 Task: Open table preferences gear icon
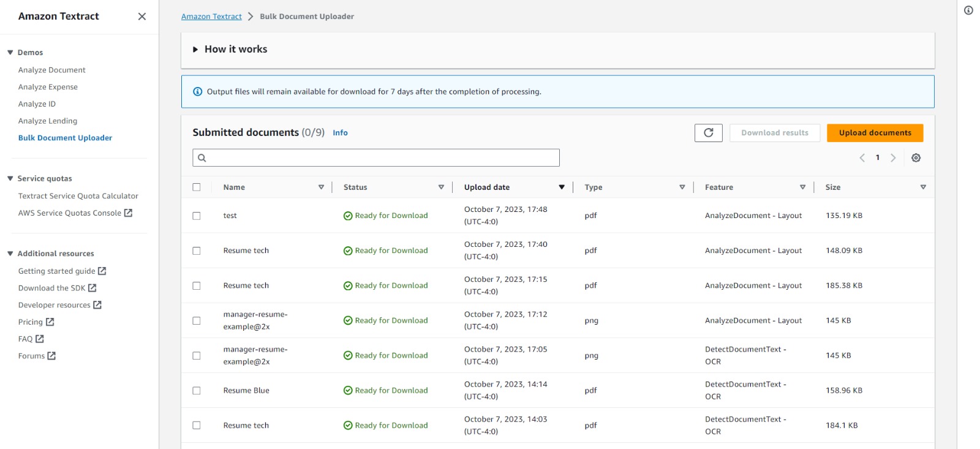[916, 158]
